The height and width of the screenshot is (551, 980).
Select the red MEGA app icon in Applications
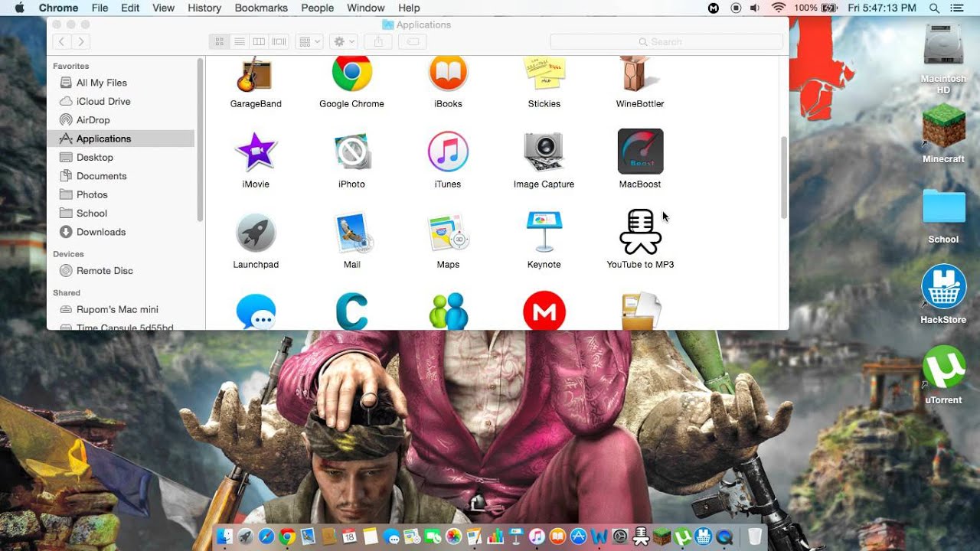pyautogui.click(x=544, y=311)
